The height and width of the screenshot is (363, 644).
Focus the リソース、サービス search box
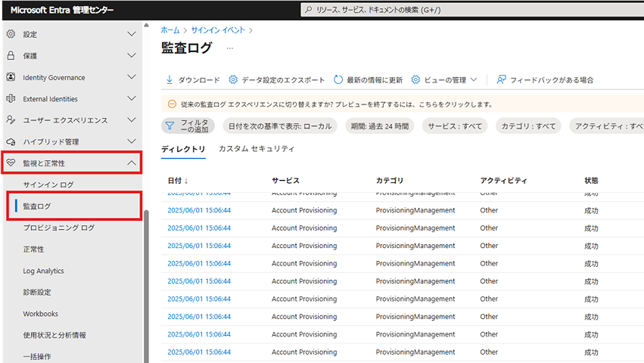472,9
